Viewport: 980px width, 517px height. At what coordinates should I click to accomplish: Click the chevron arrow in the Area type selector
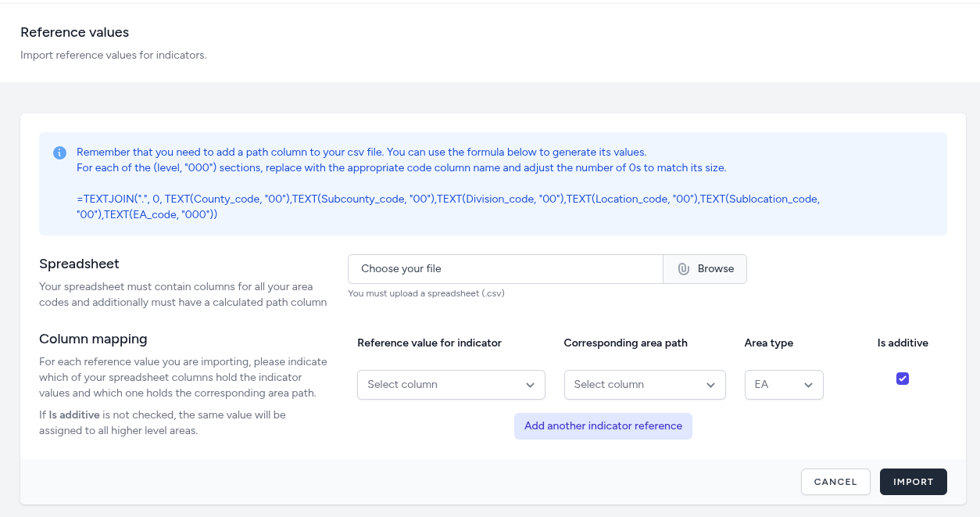[x=808, y=385]
